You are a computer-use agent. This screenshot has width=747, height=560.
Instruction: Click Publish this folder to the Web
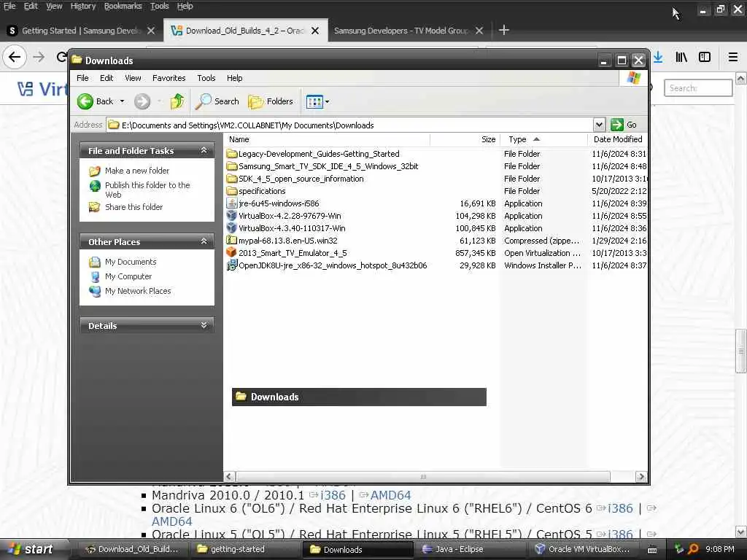tap(147, 190)
